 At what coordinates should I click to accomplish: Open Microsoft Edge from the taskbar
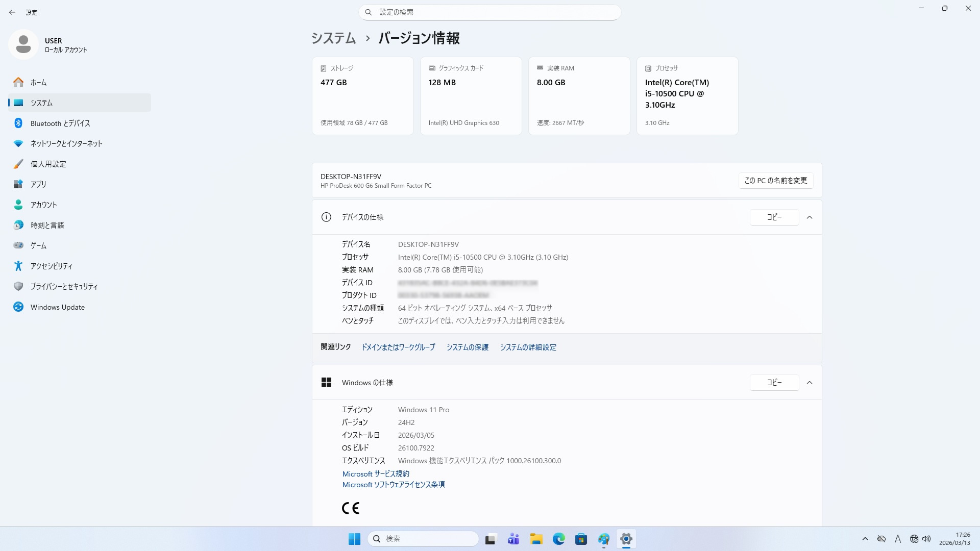pyautogui.click(x=558, y=539)
